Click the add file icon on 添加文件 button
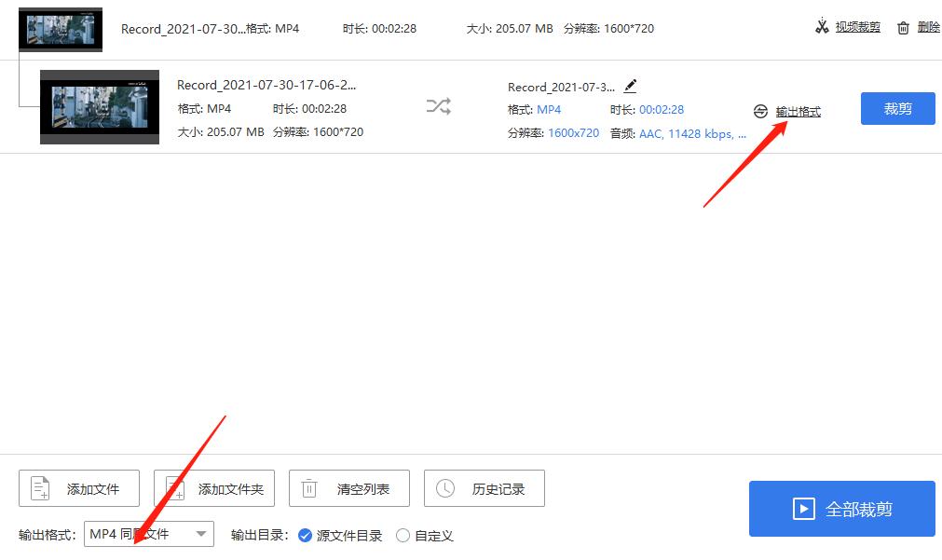942x560 pixels. coord(38,487)
